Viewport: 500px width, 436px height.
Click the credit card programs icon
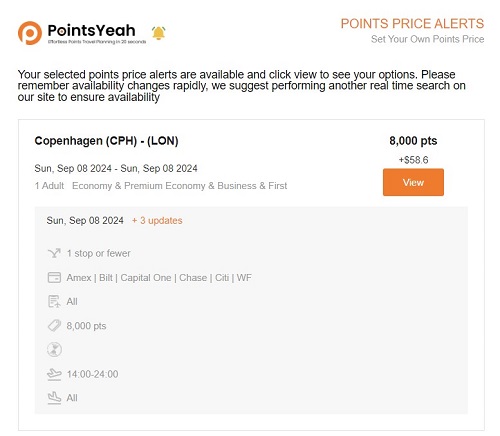[x=54, y=277]
